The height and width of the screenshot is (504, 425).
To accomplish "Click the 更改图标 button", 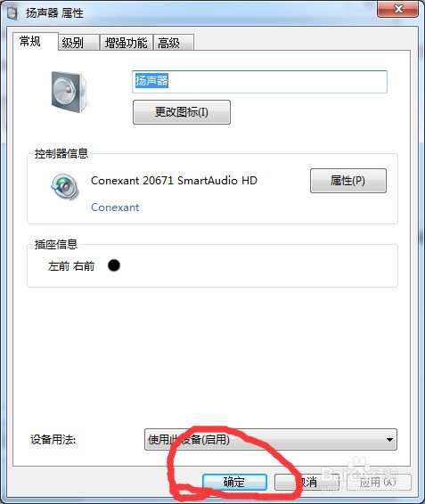I will tap(182, 112).
